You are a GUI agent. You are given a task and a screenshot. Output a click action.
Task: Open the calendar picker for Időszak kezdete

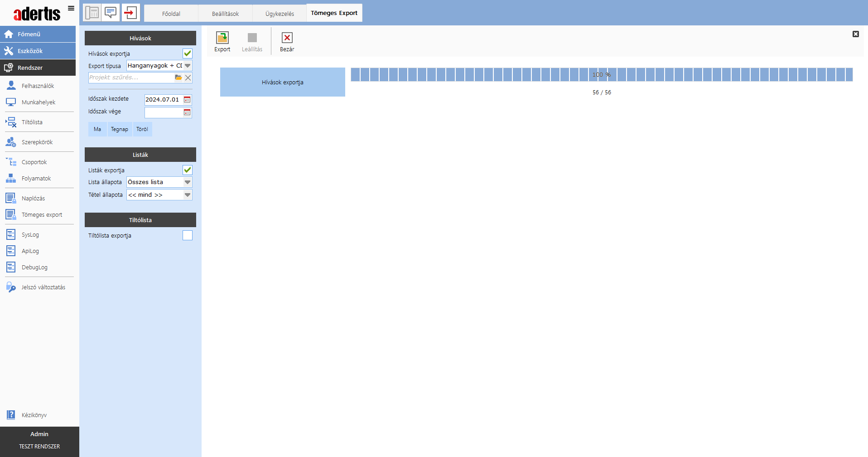tap(187, 100)
